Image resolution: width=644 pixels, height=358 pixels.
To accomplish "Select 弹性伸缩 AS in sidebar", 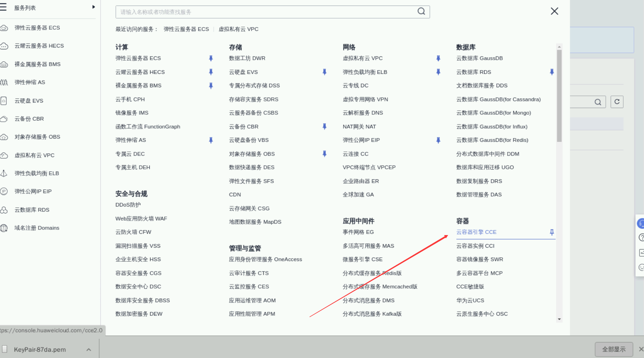I will 30,82.
